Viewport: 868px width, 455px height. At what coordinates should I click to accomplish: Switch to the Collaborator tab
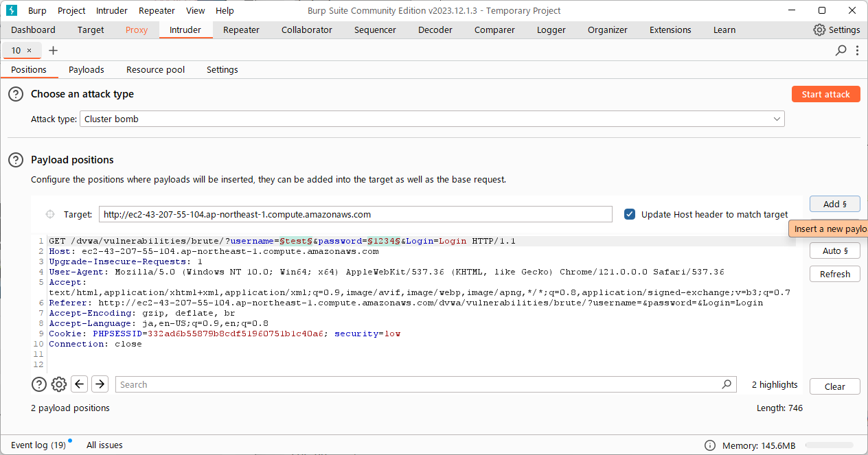(x=307, y=30)
